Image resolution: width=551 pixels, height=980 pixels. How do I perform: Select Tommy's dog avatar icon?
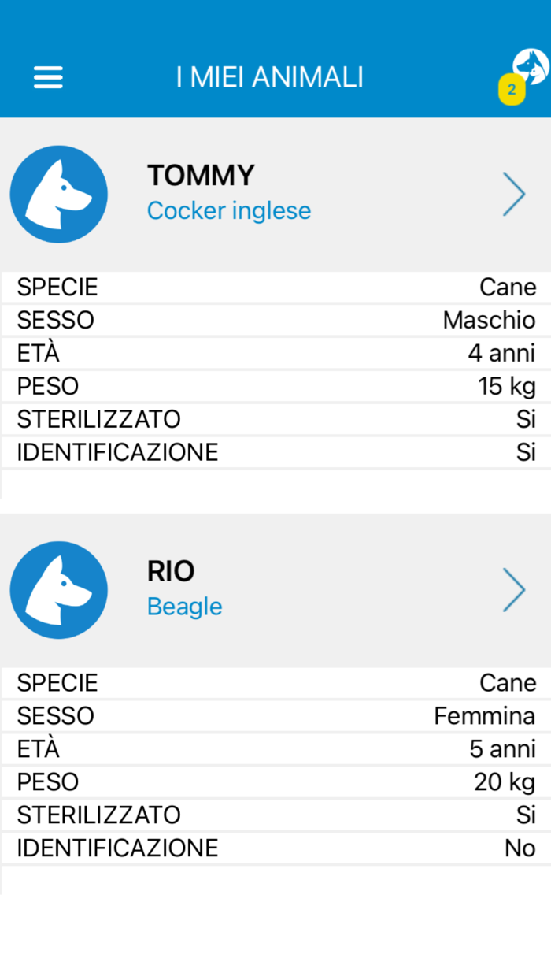tap(58, 194)
